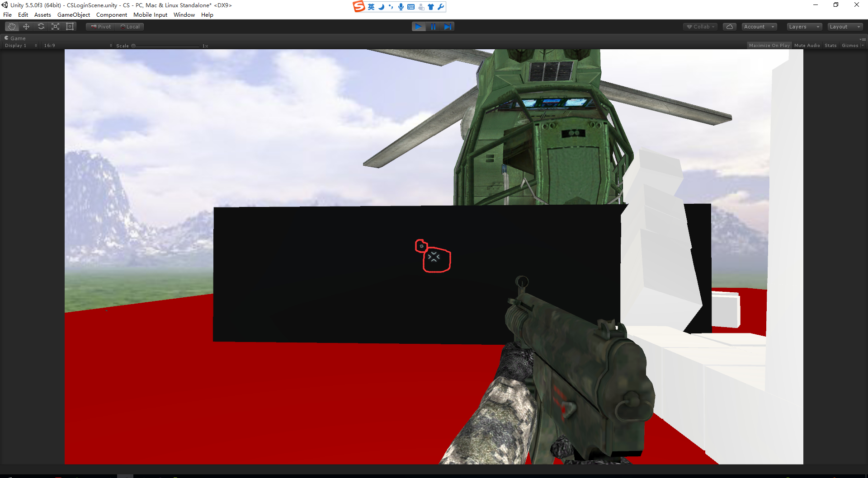Screen dimensions: 868x478
Task: Open the Game panel options menu
Action: pyautogui.click(x=863, y=39)
